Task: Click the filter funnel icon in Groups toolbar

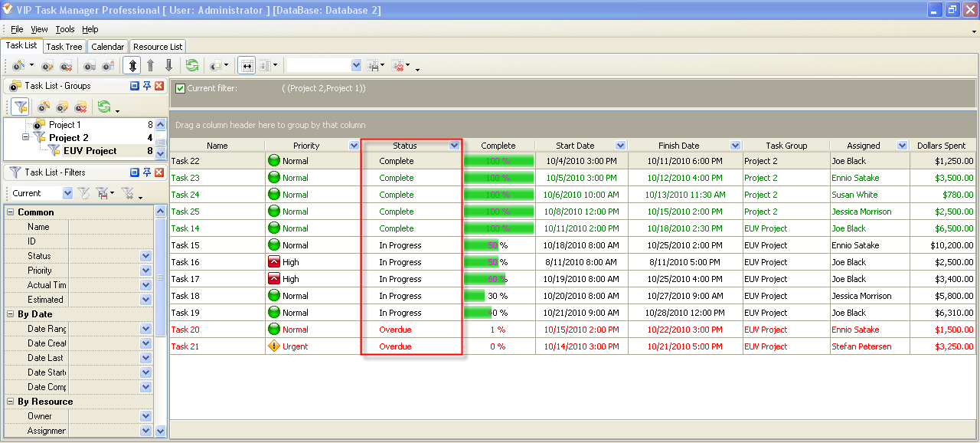Action: pyautogui.click(x=21, y=107)
